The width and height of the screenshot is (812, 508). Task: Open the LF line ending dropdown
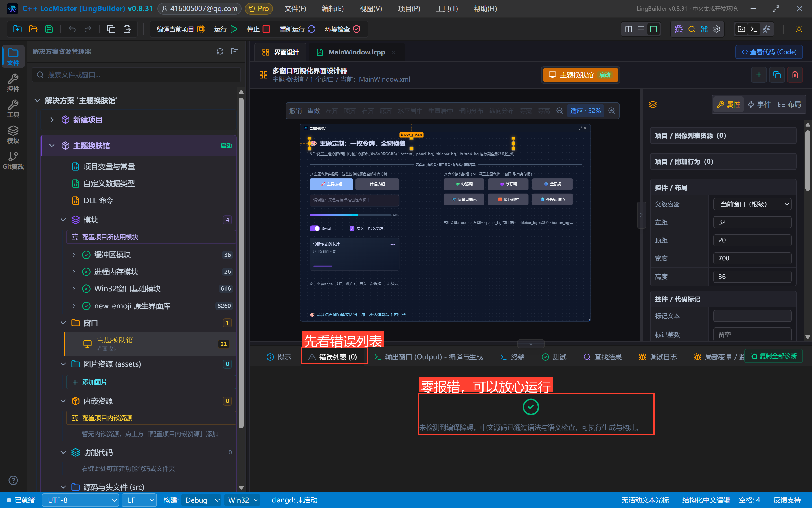pyautogui.click(x=139, y=500)
